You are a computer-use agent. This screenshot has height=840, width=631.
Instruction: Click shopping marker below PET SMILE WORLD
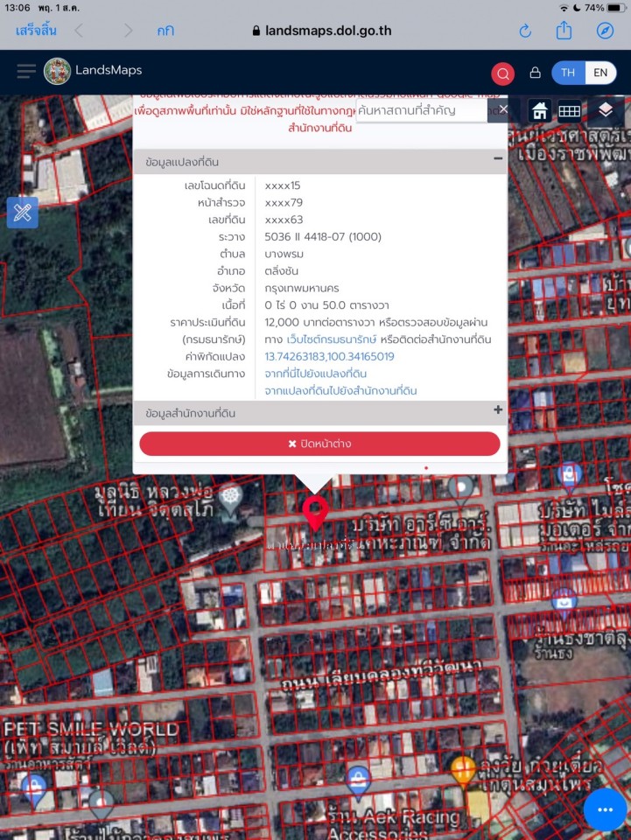tap(34, 789)
